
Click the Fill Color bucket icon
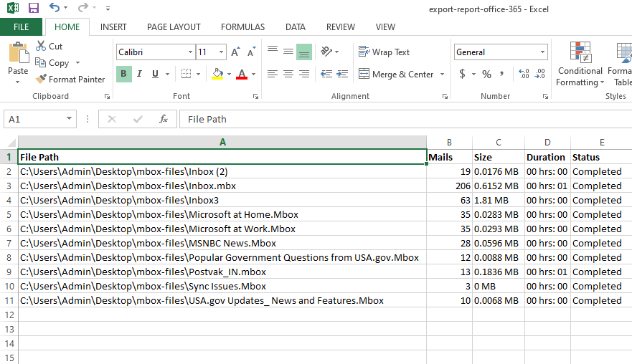[217, 74]
